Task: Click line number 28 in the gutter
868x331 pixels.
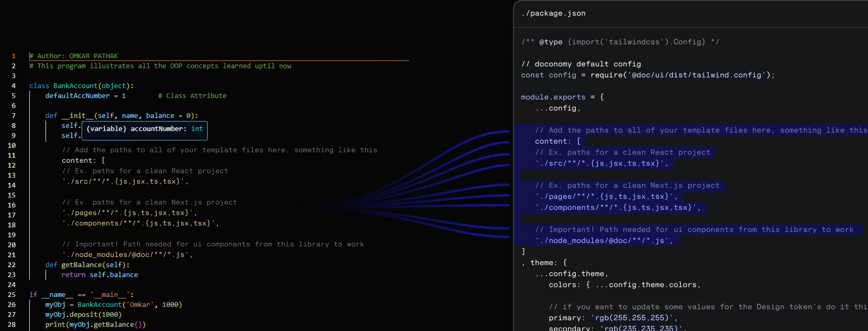Action: [12, 325]
